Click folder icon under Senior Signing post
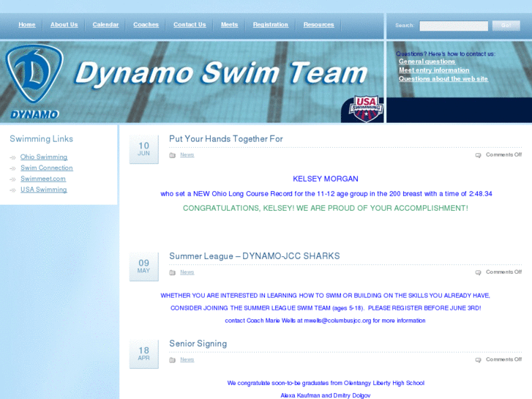The image size is (532, 399). 173,360
